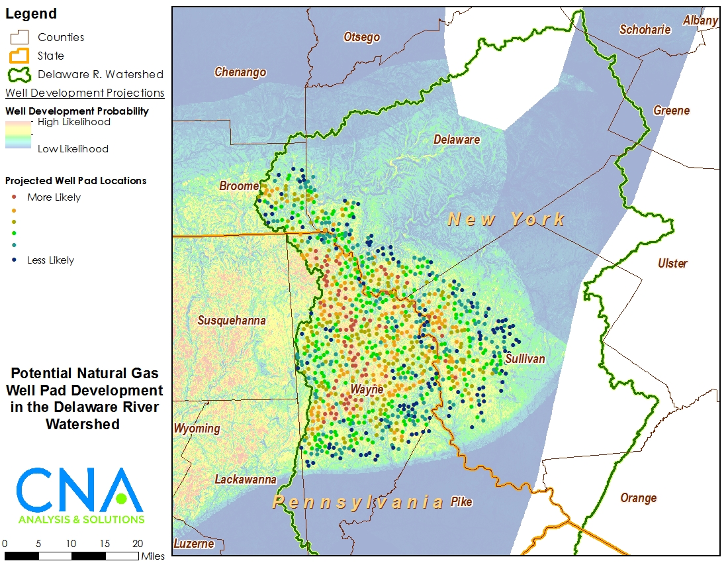This screenshot has height=563, width=728.
Task: Click the Wayne county label
Action: 367,389
